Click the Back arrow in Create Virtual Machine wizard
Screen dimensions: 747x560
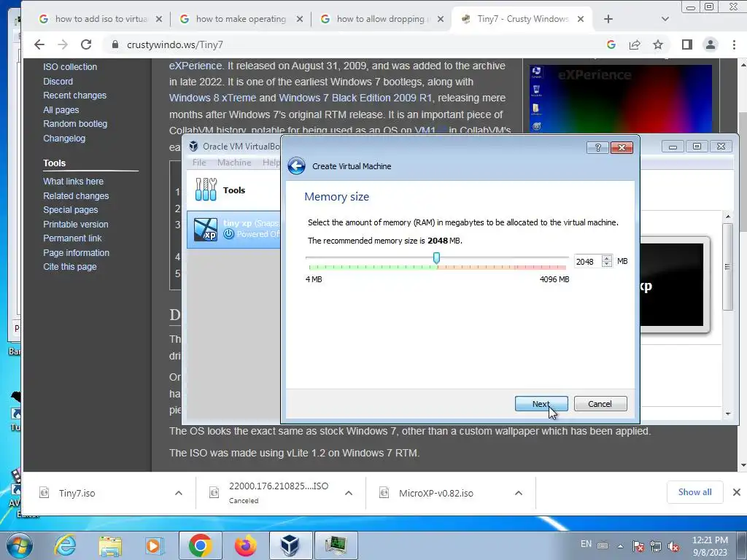[x=296, y=166]
